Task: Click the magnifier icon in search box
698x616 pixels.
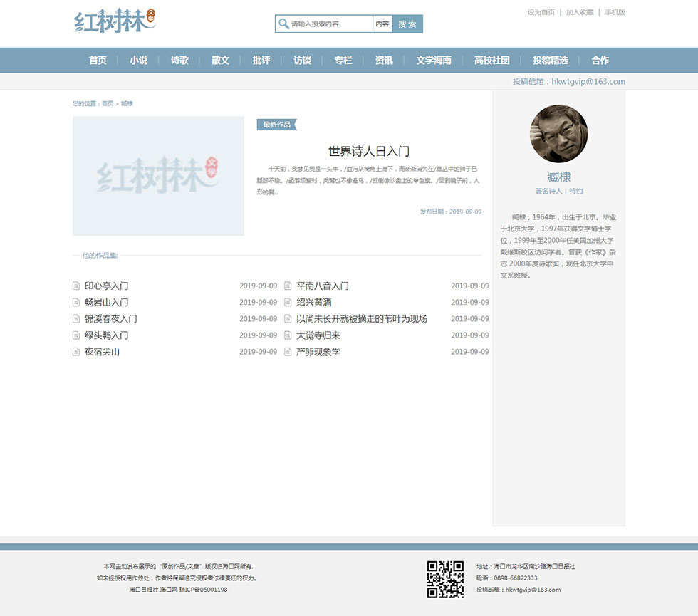Action: (x=283, y=24)
